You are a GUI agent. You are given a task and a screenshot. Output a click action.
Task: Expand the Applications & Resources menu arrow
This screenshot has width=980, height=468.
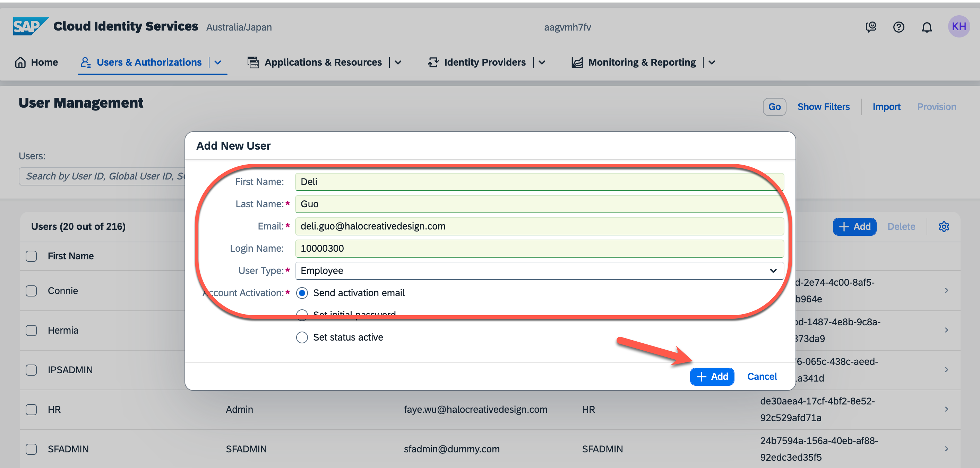click(x=398, y=62)
